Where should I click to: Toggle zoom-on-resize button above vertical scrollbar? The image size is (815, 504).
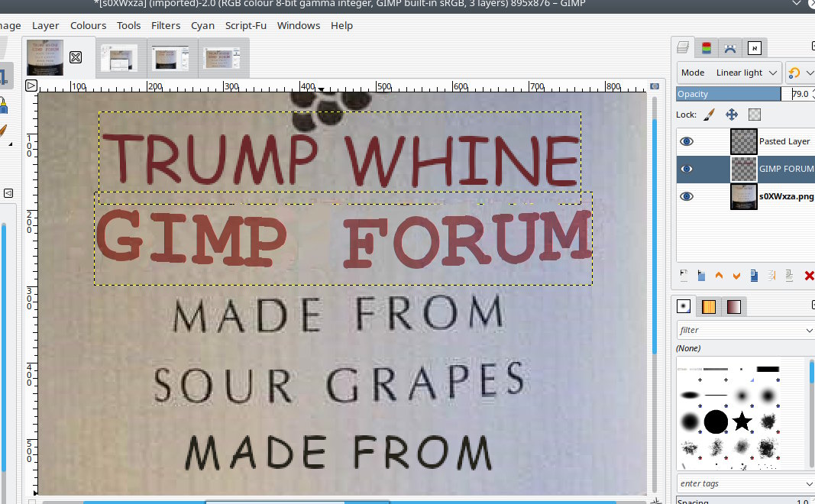pyautogui.click(x=655, y=86)
